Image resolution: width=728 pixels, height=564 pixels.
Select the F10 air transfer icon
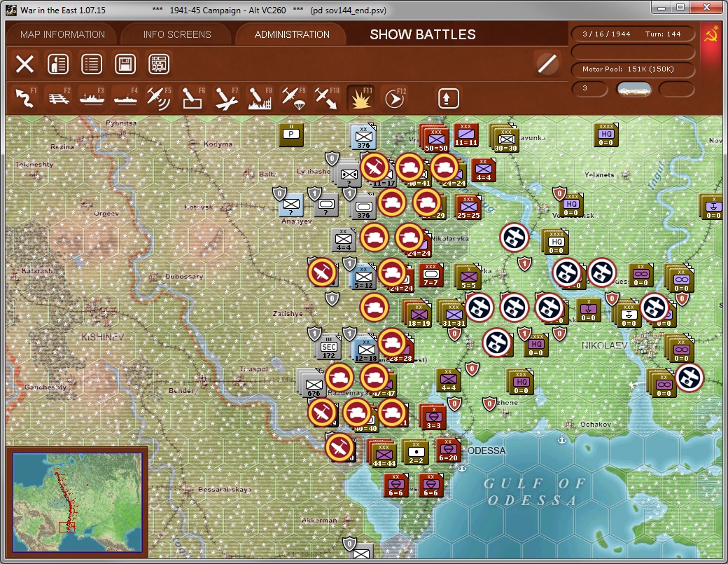point(327,98)
